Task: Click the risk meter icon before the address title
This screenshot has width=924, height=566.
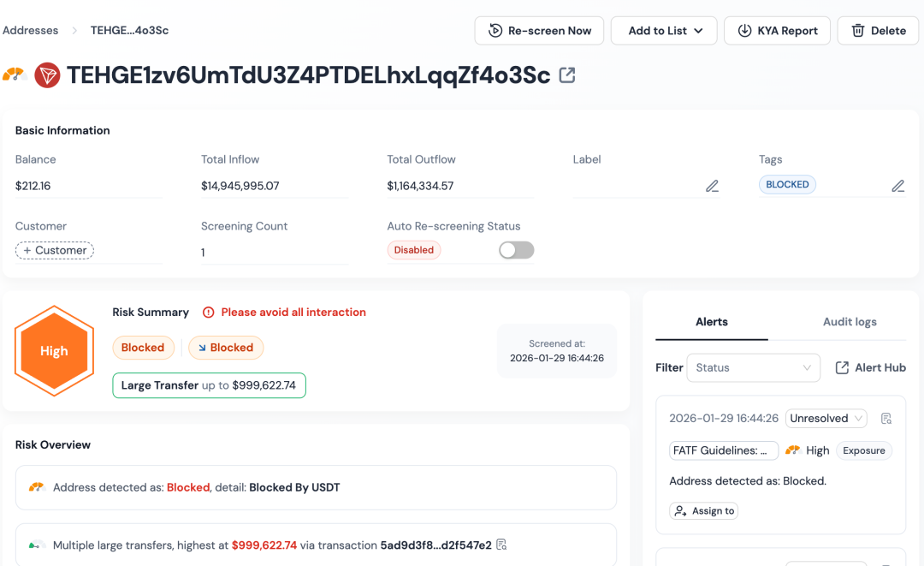Action: (15, 76)
